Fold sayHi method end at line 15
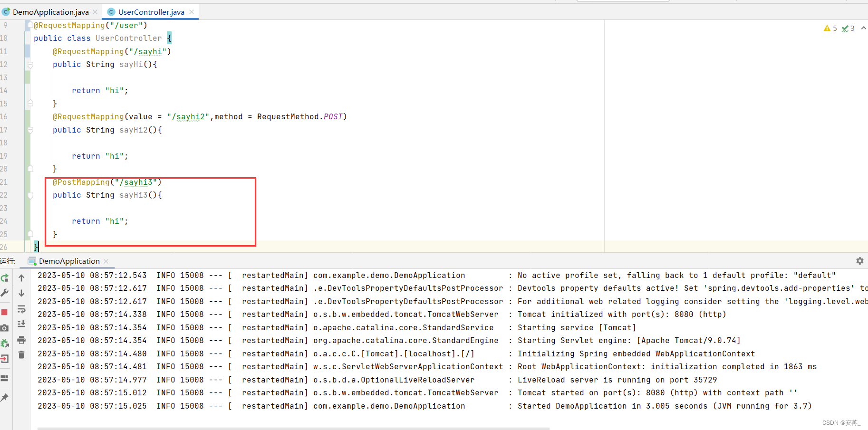 (30, 103)
